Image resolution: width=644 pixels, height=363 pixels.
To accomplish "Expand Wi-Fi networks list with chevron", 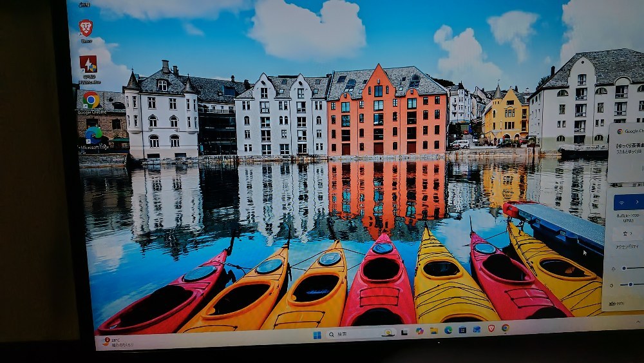I will point(638,202).
